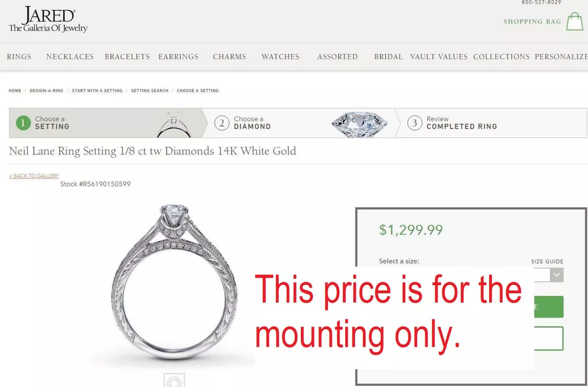Go to VAULT VALUES section
Screen dimensions: 588x387
pos(439,57)
